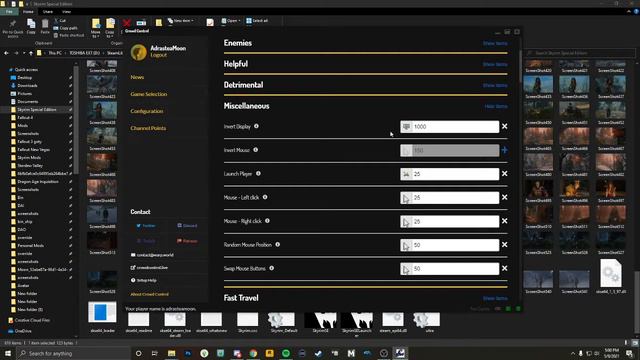Open Copy to dropdown in Explorer ribbon
The height and width of the screenshot is (360, 640).
click(110, 28)
